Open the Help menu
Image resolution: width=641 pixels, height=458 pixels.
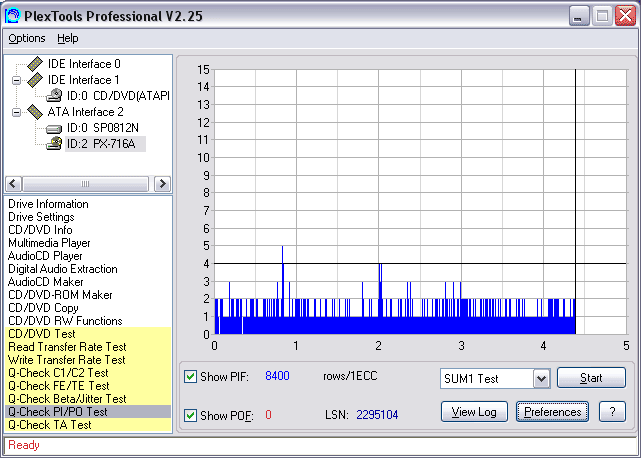pos(67,38)
